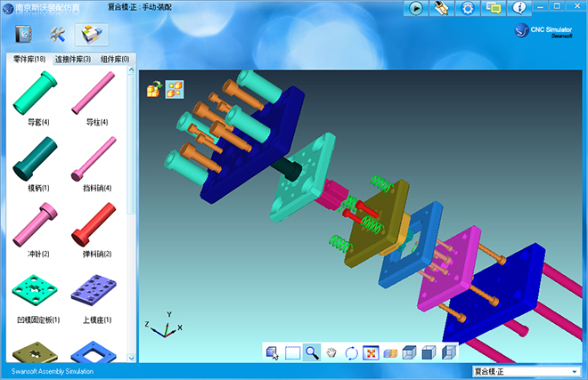Image resolution: width=588 pixels, height=380 pixels.
Task: Toggle the wireframe cube display mode
Action: [x=410, y=352]
